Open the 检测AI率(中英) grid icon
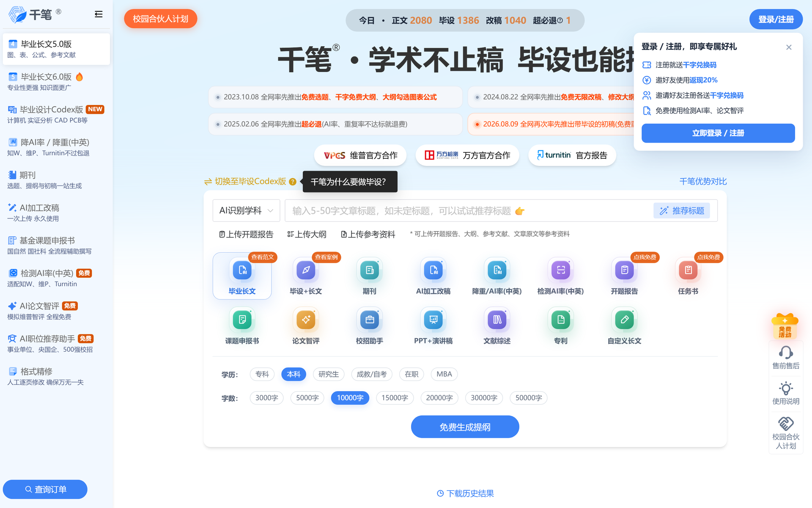 (x=561, y=276)
